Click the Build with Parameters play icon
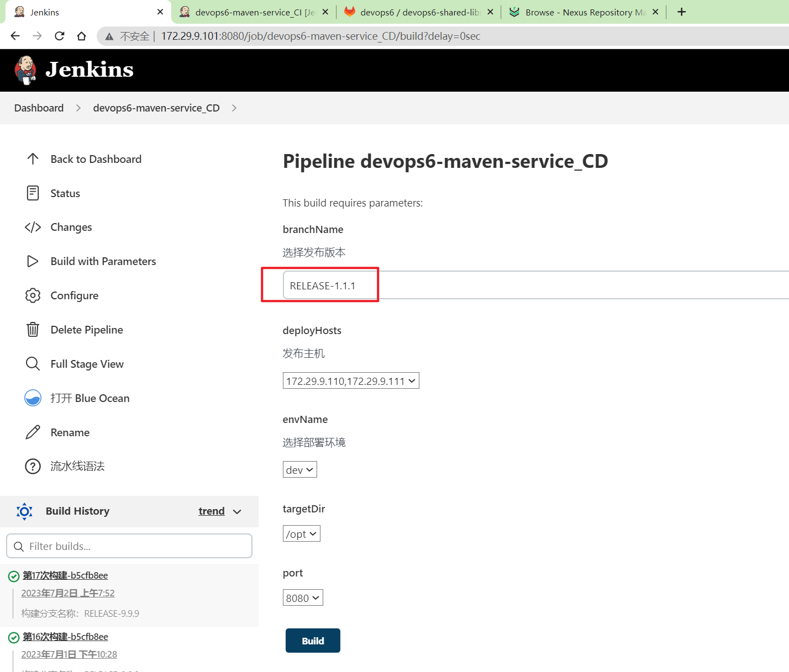789x672 pixels. (x=33, y=261)
